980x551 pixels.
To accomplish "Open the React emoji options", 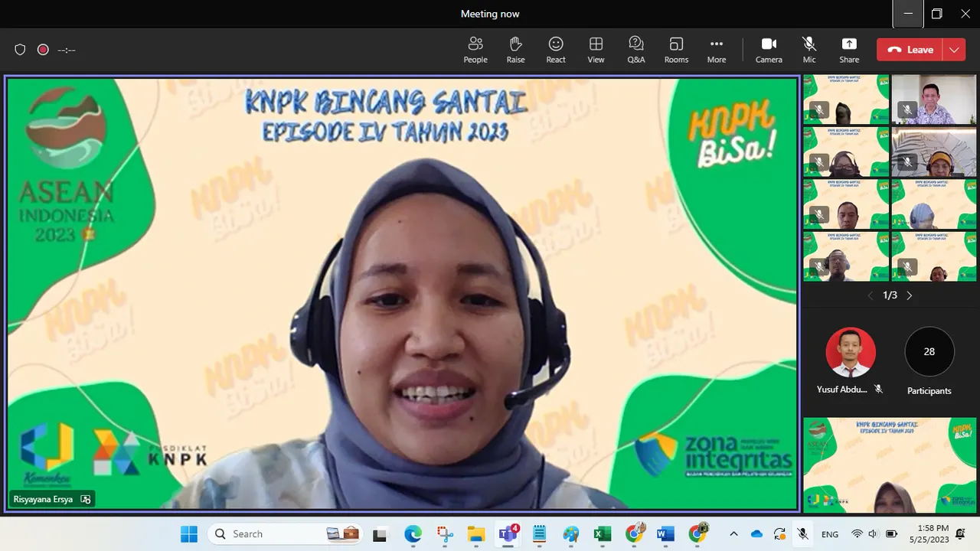I will (x=556, y=50).
